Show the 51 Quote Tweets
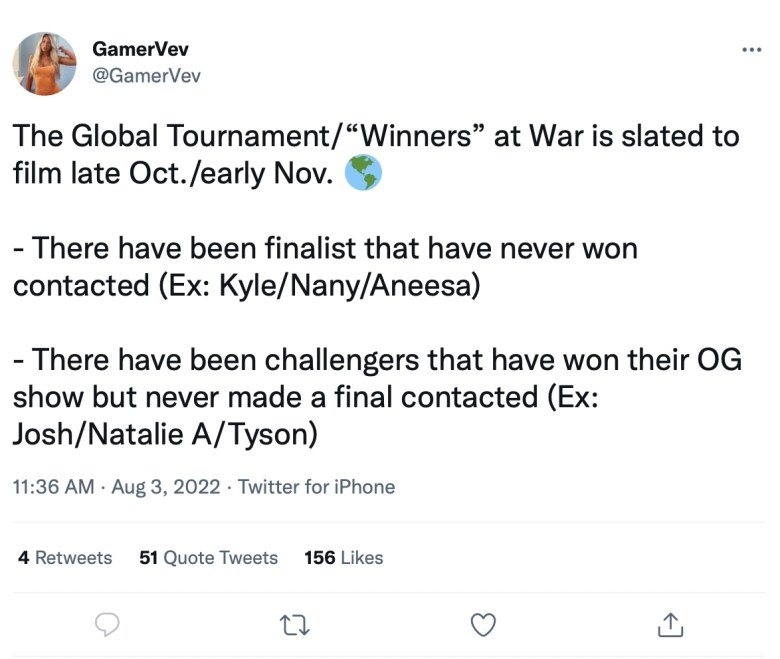Image resolution: width=780 pixels, height=659 pixels. [208, 557]
